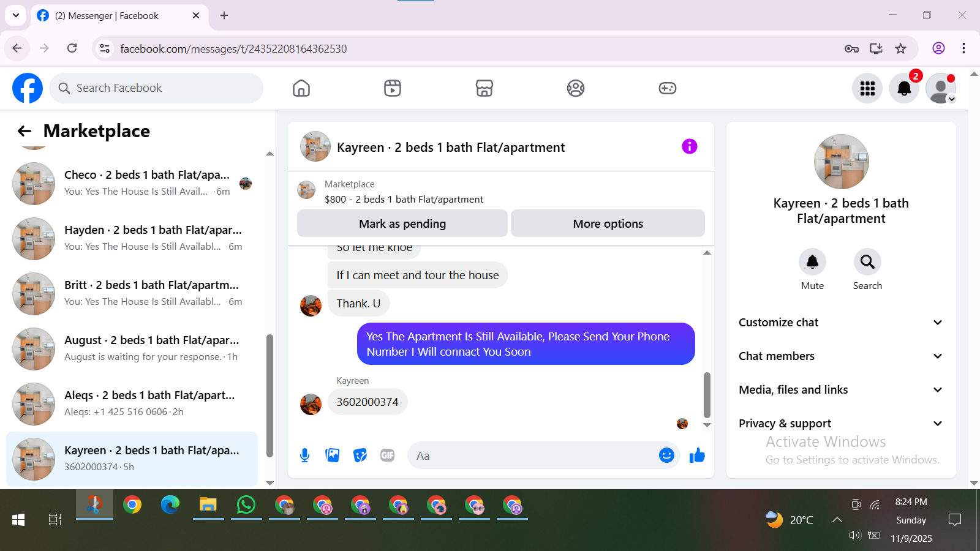Viewport: 980px width, 551px height.
Task: Click the Windows Start button
Action: coord(18,520)
